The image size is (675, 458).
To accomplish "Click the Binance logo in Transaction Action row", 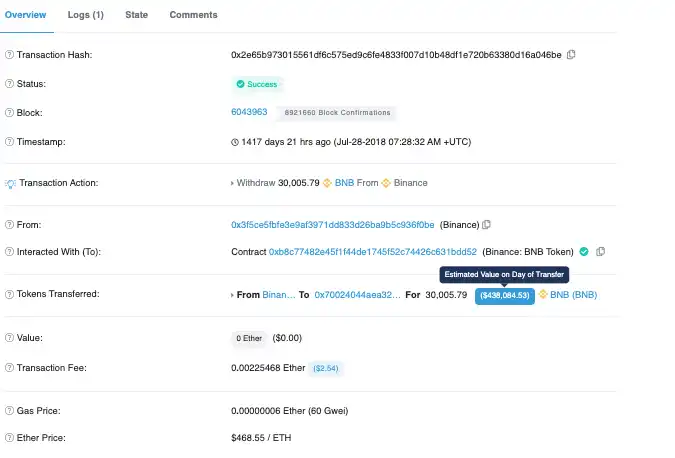I will coord(386,183).
